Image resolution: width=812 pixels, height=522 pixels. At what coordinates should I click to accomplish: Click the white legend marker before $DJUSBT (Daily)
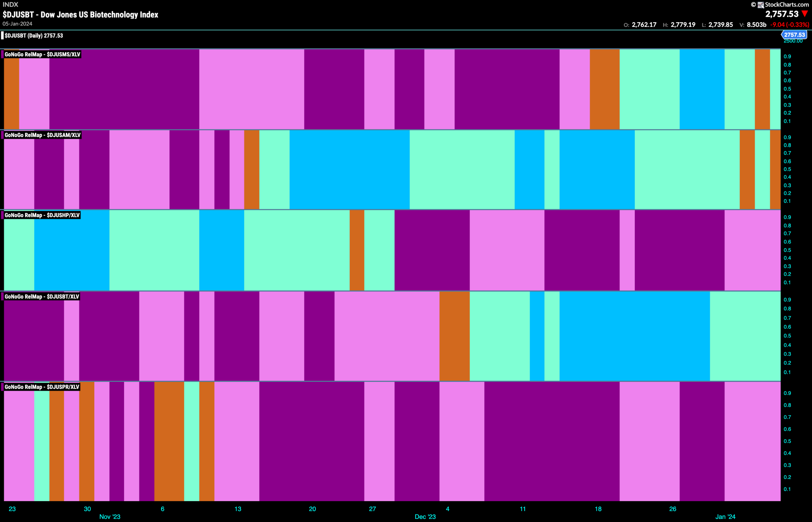[x=2, y=36]
